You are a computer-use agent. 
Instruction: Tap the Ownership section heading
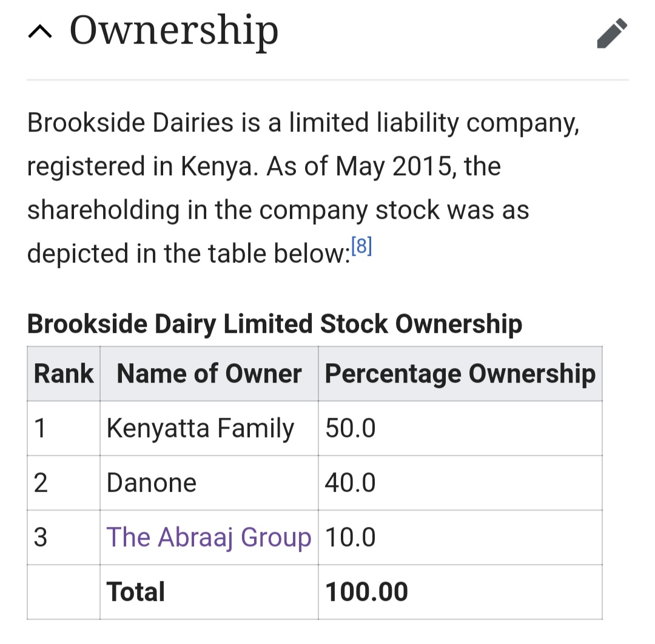point(173,32)
